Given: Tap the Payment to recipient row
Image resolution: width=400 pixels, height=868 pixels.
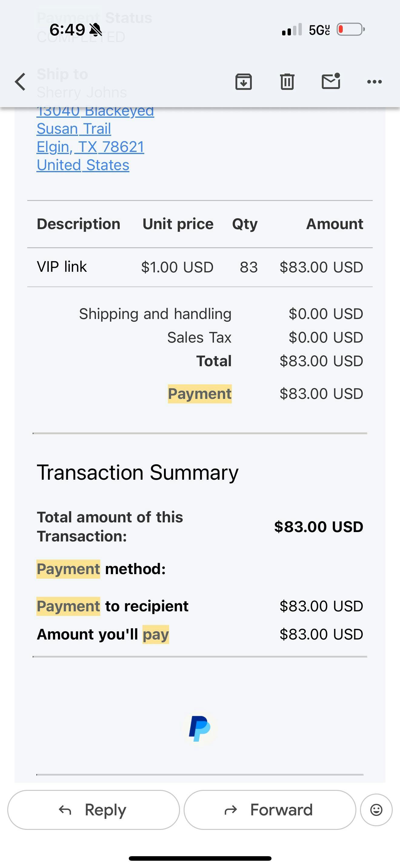Looking at the screenshot, I should (x=113, y=606).
